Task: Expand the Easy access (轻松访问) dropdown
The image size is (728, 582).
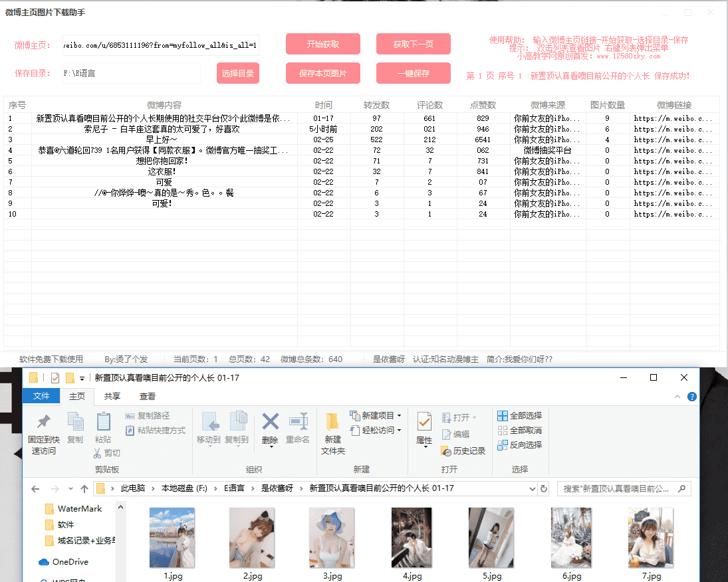Action: point(399,431)
